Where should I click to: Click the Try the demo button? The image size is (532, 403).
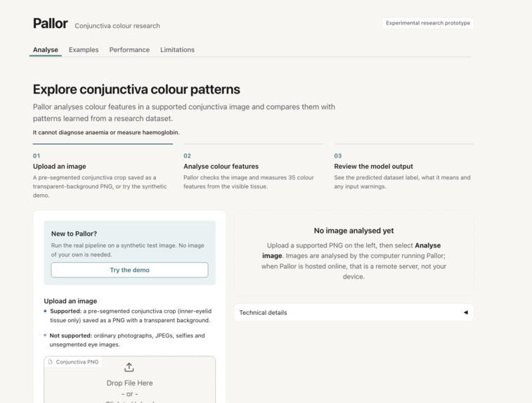click(x=129, y=270)
